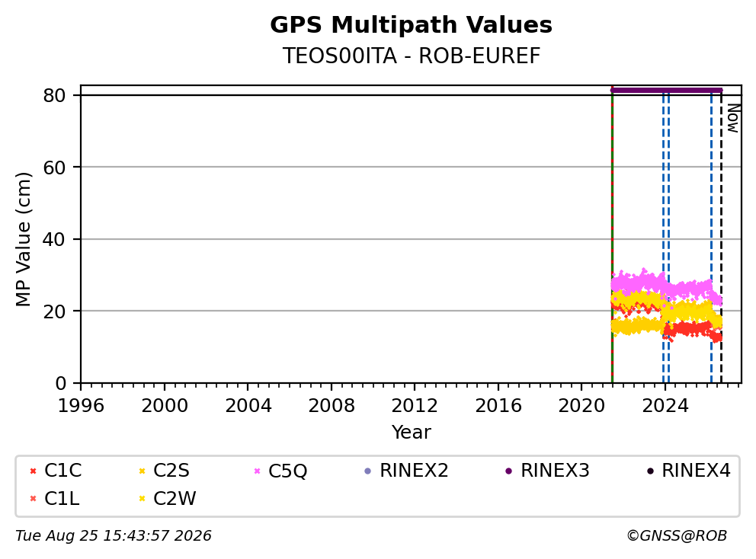Click the 60 y-axis tick label

54,168
